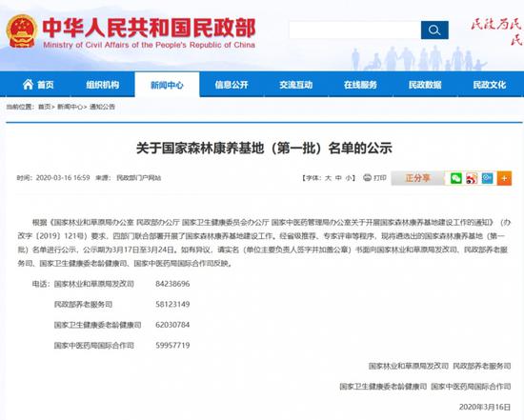This screenshot has width=524, height=420.
Task: Open the 民政文化 navigation tab
Action: pos(490,85)
